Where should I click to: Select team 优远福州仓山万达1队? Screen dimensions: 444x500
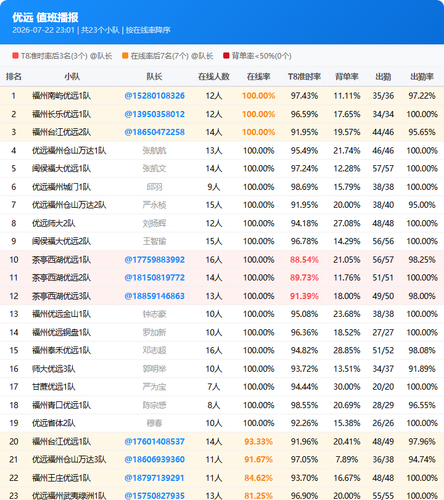click(x=69, y=151)
